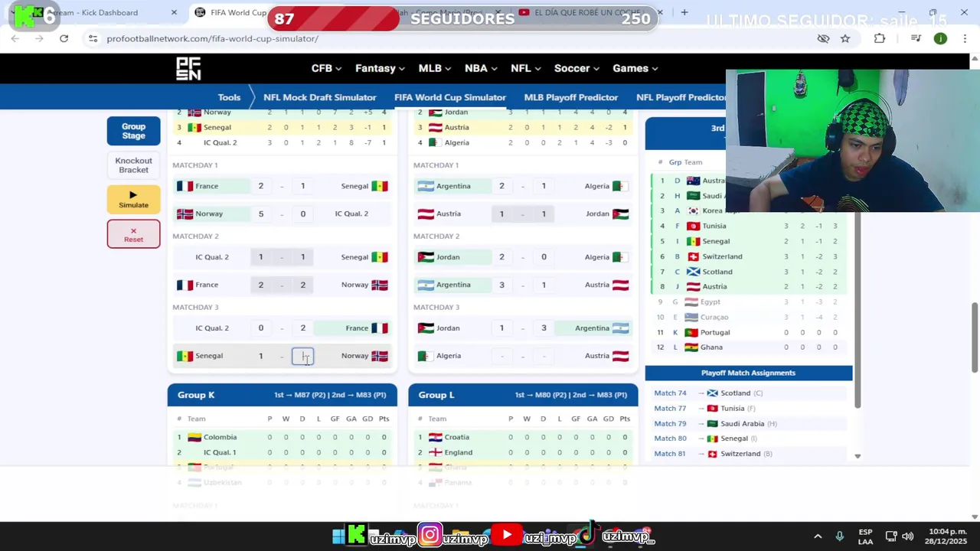Screen dimensions: 980x551
Task: Click the Reset button
Action: click(133, 234)
